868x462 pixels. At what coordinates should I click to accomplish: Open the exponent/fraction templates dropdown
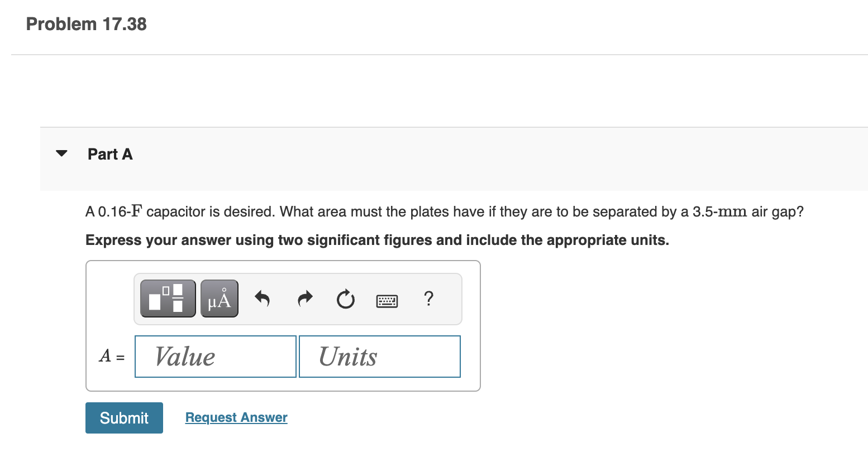tap(168, 298)
